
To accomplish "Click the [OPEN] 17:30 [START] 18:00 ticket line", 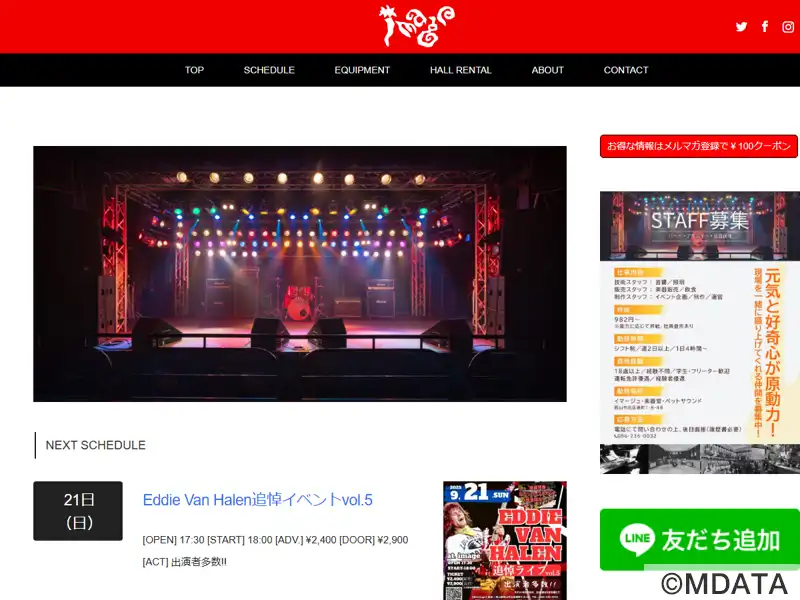I will [x=275, y=540].
